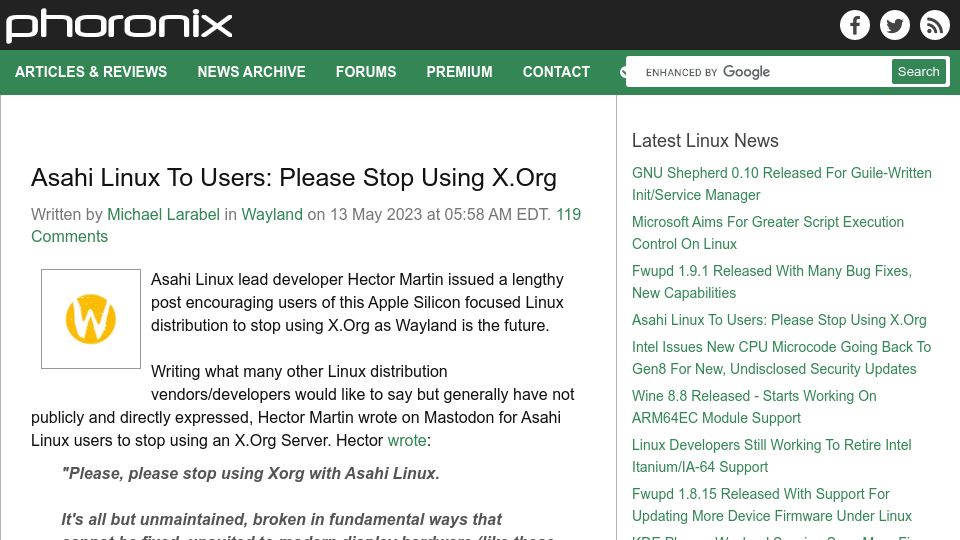Image resolution: width=960 pixels, height=540 pixels.
Task: Open sidebar Asahi Linux X.Org link
Action: (x=779, y=320)
